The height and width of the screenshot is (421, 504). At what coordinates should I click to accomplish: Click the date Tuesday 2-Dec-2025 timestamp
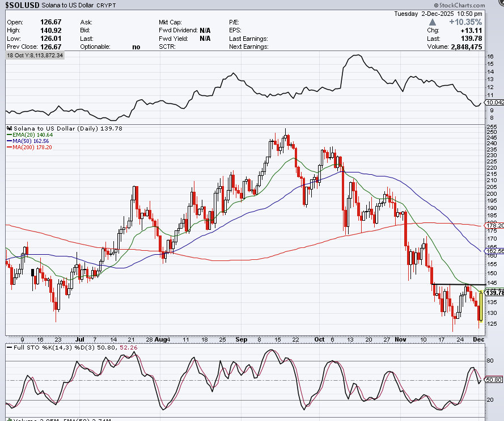438,14
